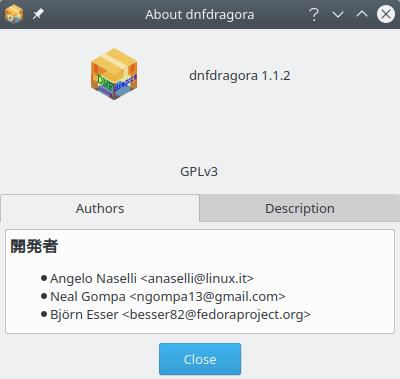Click the context help question mark button
The width and height of the screenshot is (400, 379).
[x=314, y=14]
